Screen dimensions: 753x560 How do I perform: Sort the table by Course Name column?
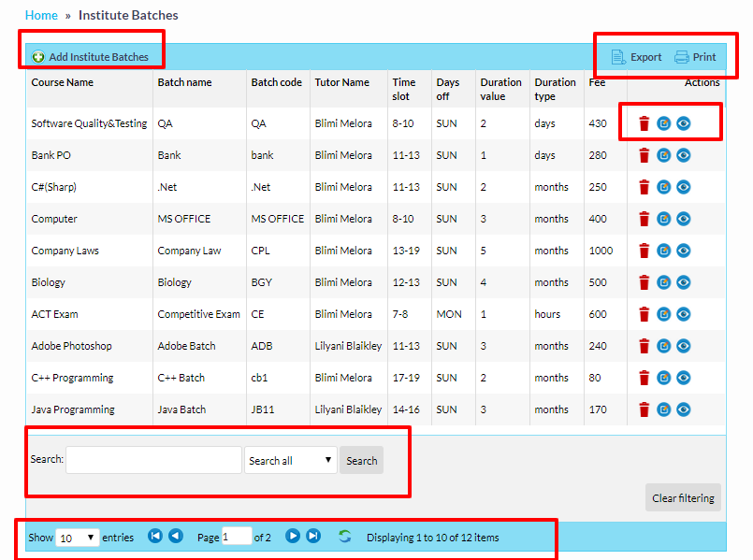coord(63,82)
